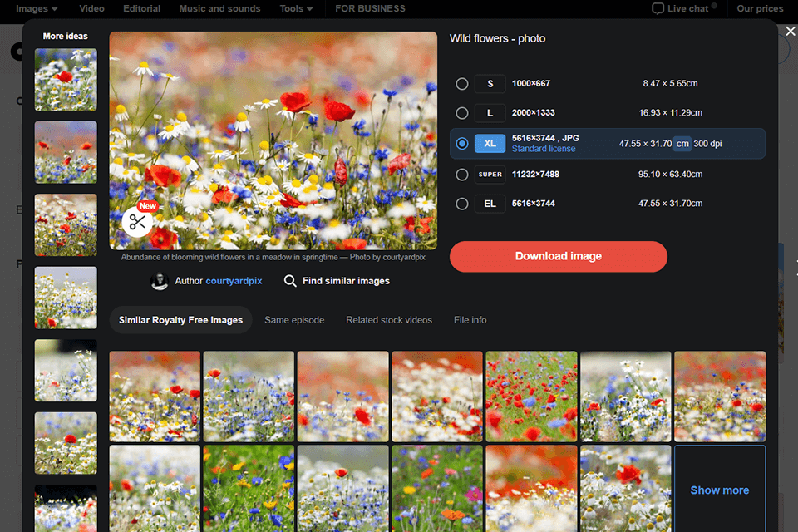Open the first More ideas thumbnail
Viewport: 798px width, 532px height.
point(66,80)
